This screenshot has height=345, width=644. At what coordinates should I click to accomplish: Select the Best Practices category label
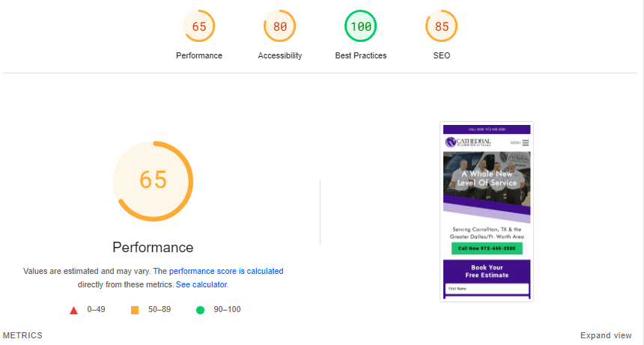click(x=361, y=55)
